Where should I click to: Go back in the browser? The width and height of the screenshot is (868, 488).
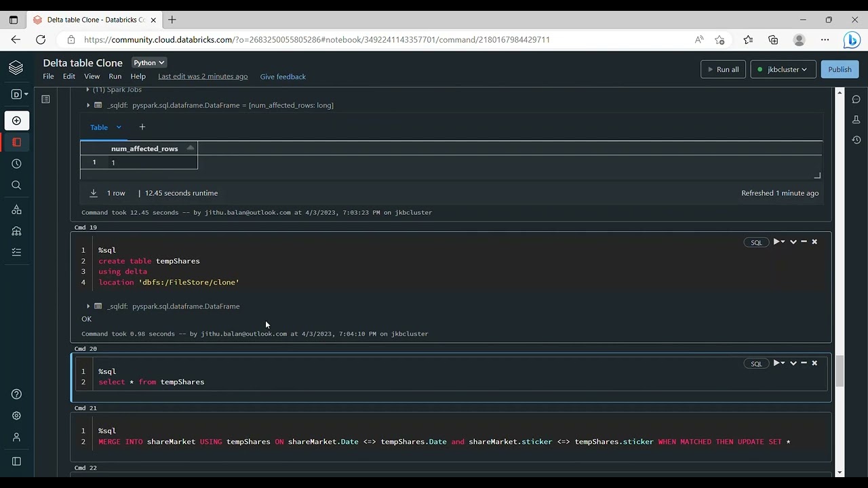(16, 39)
